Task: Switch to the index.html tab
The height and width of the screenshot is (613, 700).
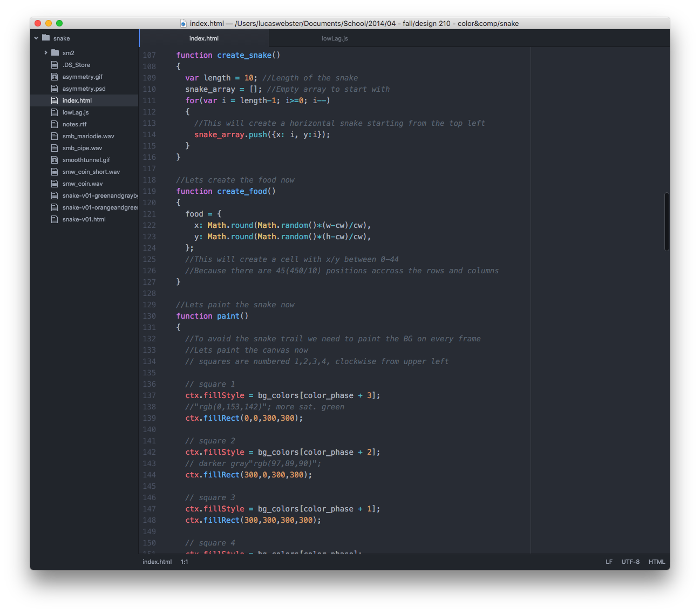Action: click(204, 38)
